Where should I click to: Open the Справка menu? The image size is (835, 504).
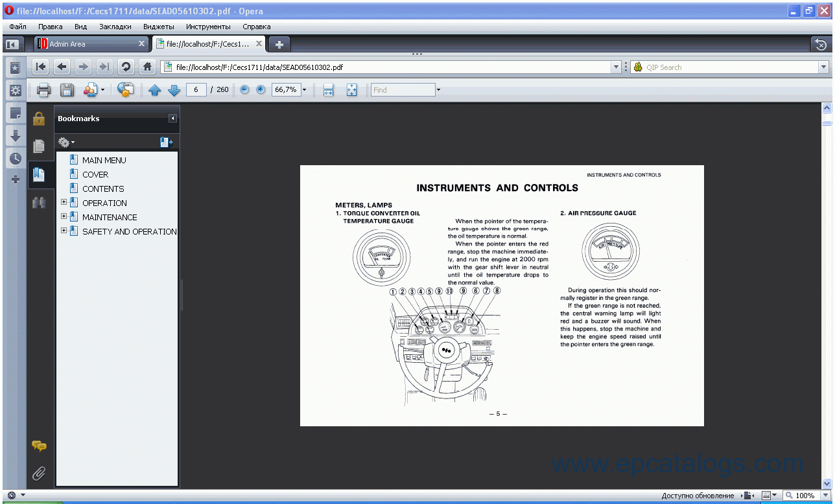[257, 27]
